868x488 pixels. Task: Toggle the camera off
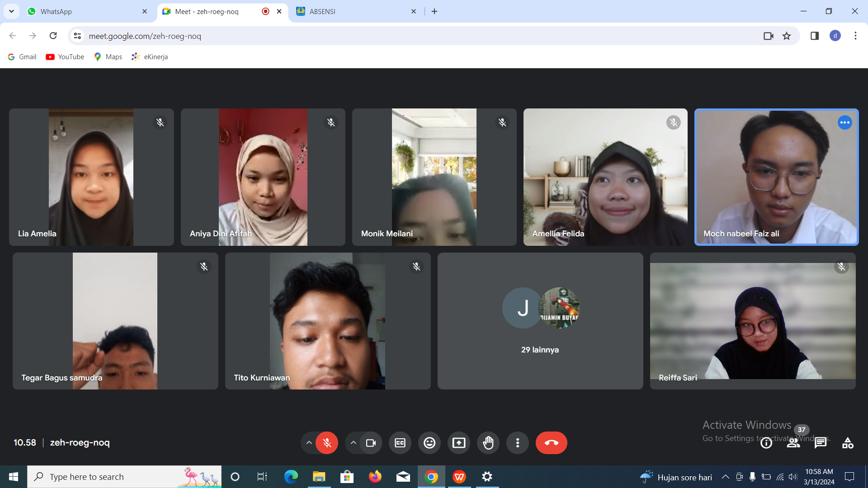[x=371, y=443]
